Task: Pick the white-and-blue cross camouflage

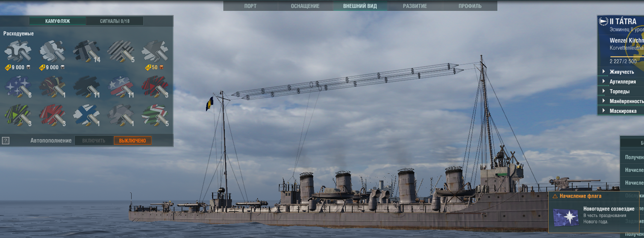Action: click(x=86, y=115)
